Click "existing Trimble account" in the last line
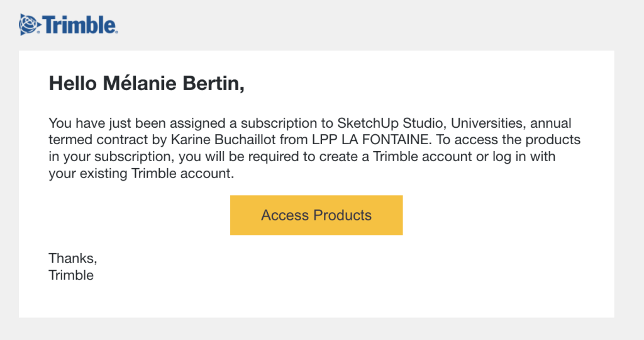This screenshot has width=644, height=340. (x=157, y=174)
